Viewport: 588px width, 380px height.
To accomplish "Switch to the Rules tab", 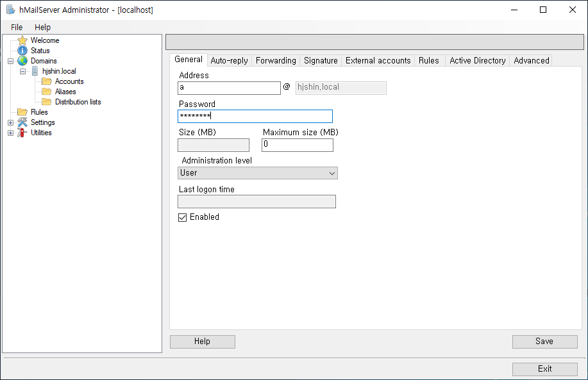I will point(428,61).
